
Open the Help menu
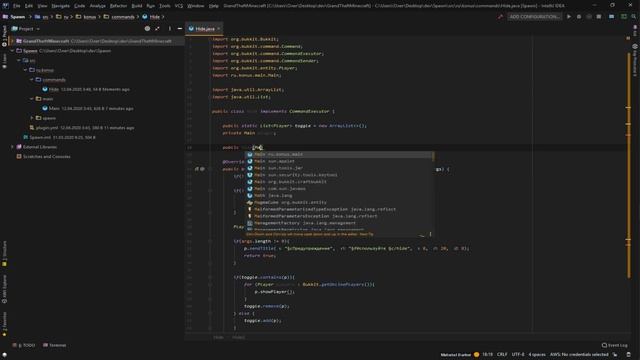click(213, 6)
